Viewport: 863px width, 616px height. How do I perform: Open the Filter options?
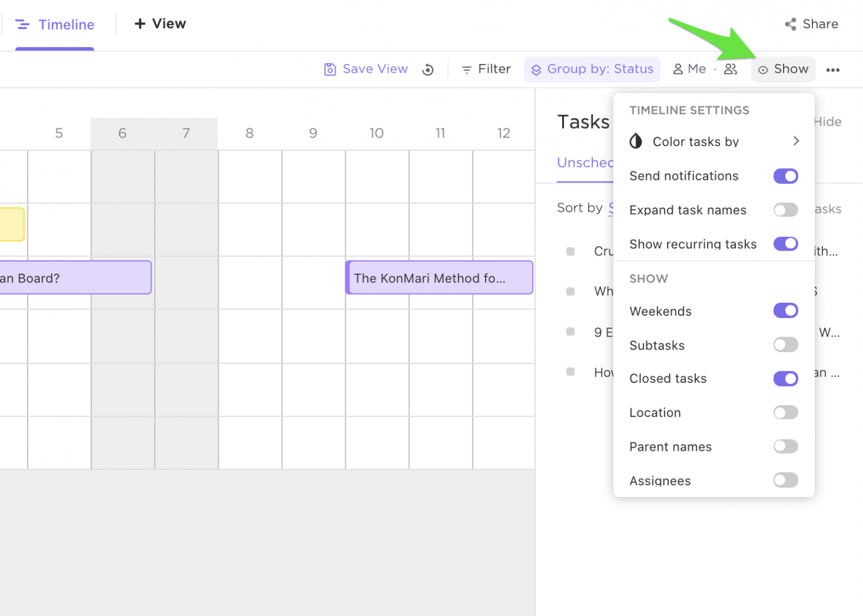[x=486, y=69]
